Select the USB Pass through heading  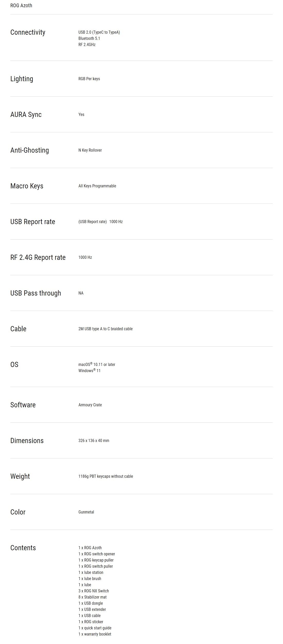pyautogui.click(x=36, y=293)
